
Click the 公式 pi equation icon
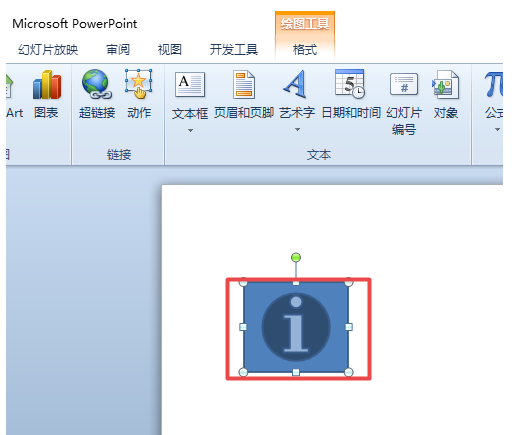pyautogui.click(x=494, y=85)
